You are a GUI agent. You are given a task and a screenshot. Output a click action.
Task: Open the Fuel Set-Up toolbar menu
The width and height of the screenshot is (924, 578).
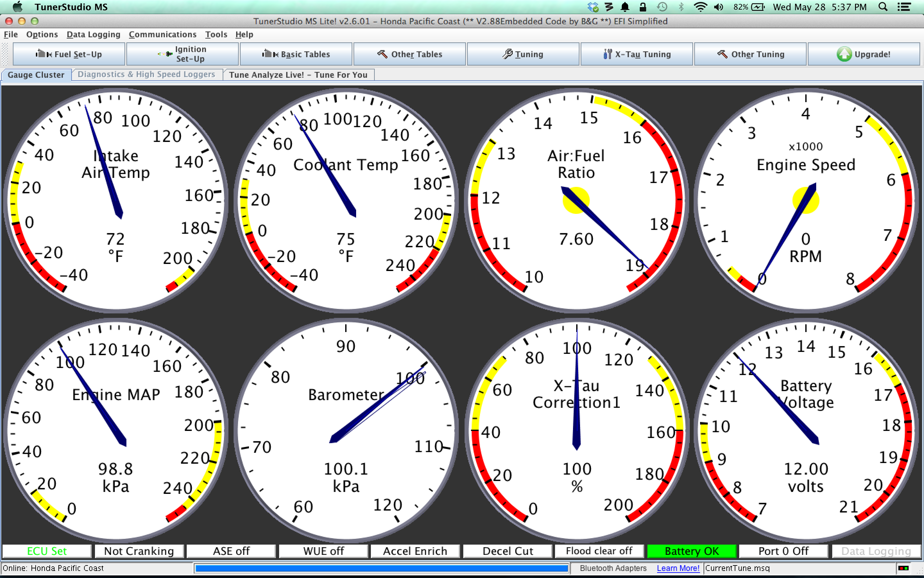coord(69,54)
